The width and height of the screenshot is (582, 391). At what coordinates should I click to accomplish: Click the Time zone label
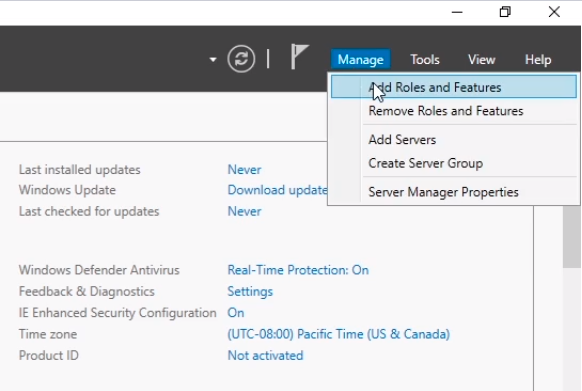(48, 334)
